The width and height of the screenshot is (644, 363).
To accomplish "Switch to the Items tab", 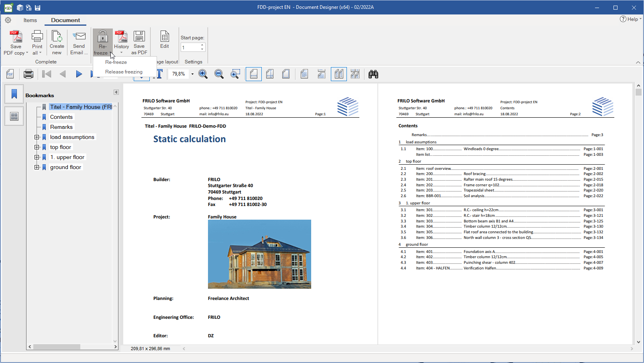I will [30, 20].
